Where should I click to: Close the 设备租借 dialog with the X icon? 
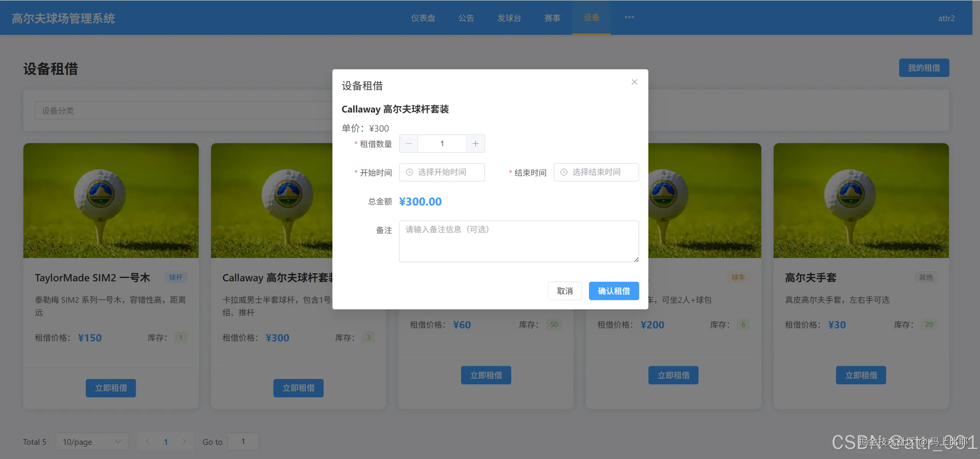click(634, 82)
